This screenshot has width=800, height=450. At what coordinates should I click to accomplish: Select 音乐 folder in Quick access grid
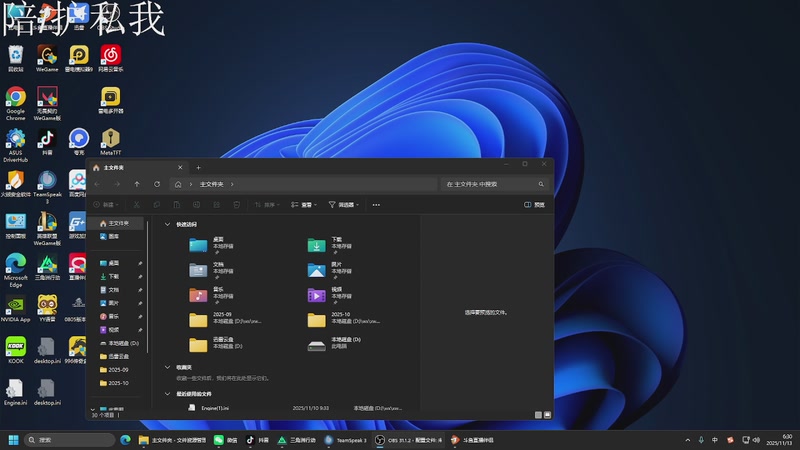tap(211, 295)
